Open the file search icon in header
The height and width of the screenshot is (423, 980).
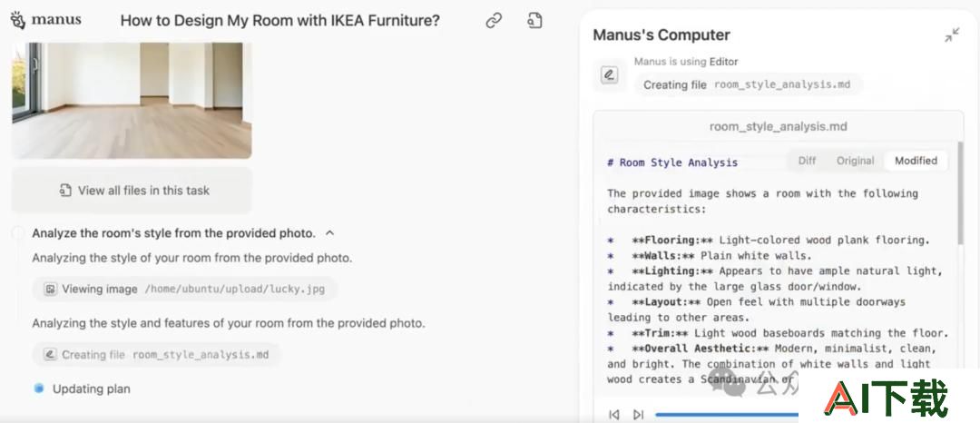[534, 21]
